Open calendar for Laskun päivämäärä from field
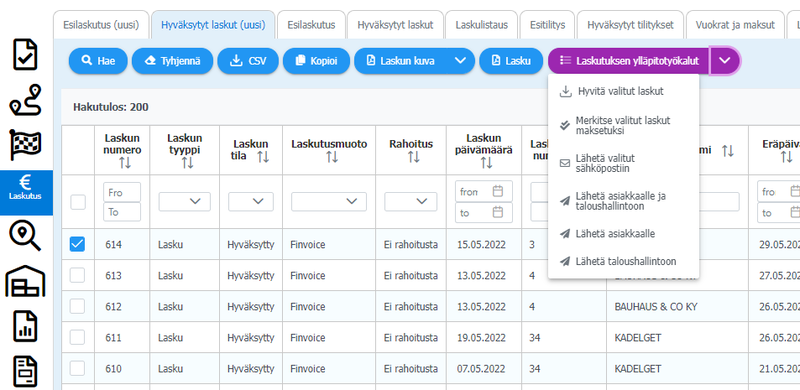This screenshot has height=390, width=800. pos(498,191)
